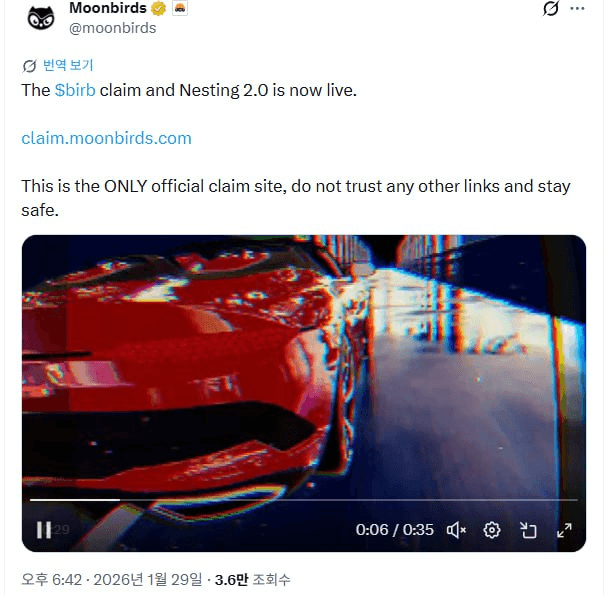Viewport: 611px width, 595px height.
Task: Click the affiliate badge beside Moonbirds name
Action: [181, 8]
